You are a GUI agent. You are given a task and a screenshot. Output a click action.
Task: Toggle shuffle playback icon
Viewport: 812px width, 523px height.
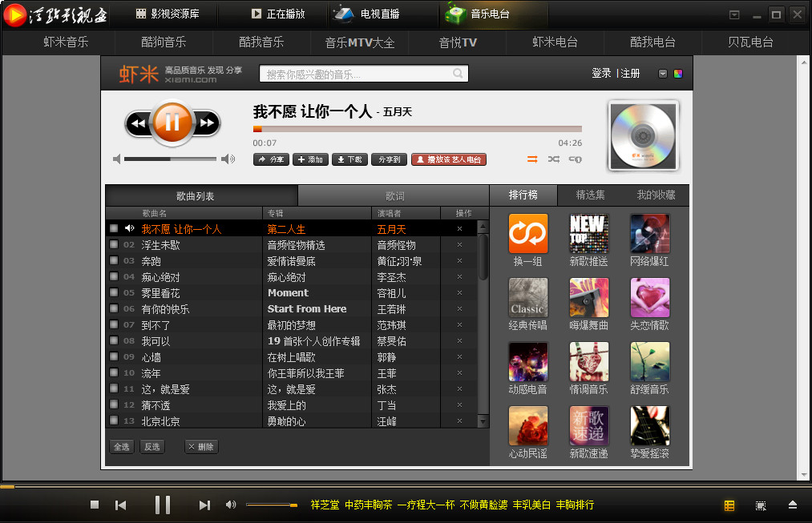[x=554, y=159]
